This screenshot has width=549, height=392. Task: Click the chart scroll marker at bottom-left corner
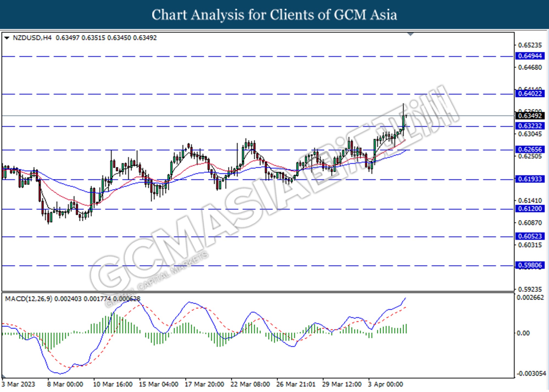[4, 376]
